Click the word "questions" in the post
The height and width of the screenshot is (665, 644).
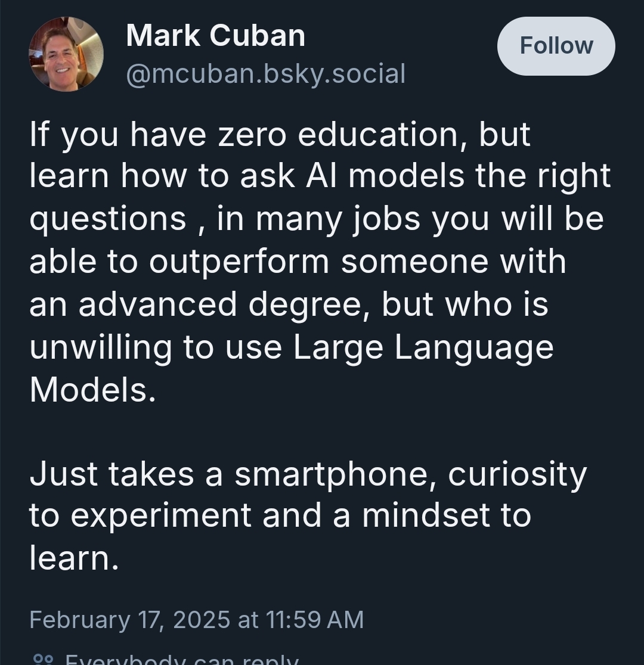[108, 219]
